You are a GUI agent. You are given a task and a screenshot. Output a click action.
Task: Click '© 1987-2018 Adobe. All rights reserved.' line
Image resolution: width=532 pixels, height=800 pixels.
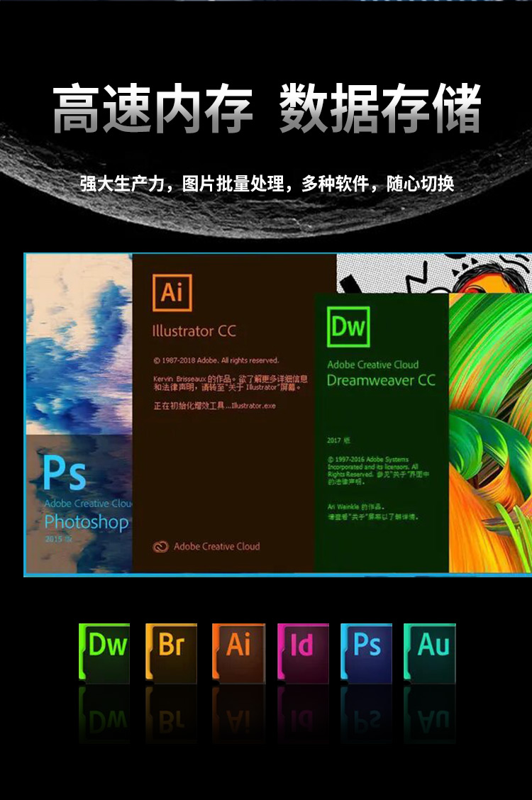point(216,360)
